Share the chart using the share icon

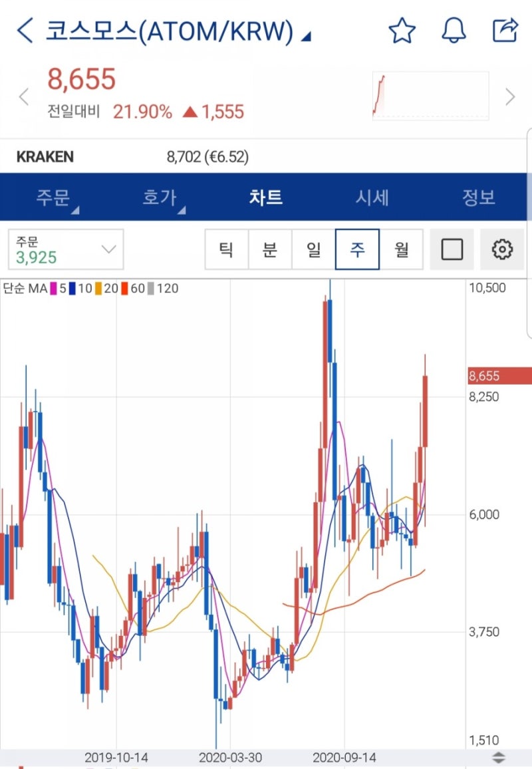coord(505,30)
